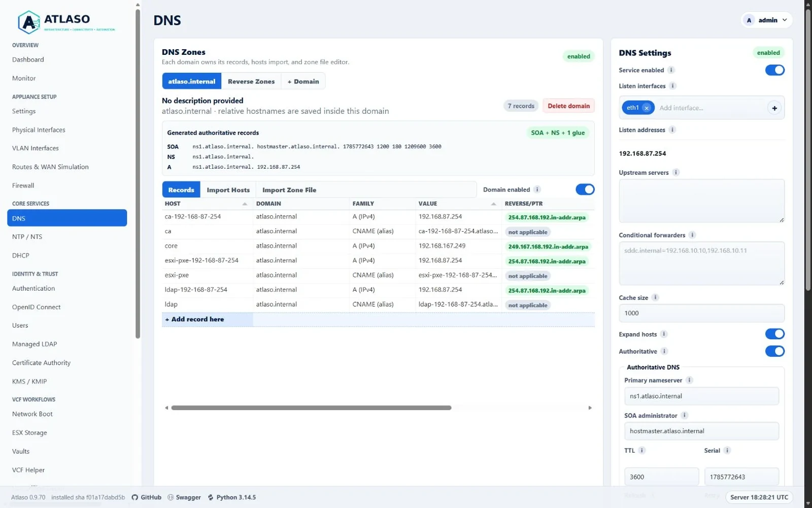The height and width of the screenshot is (508, 812).
Task: Select atlaso.internal zone tab
Action: 192,81
